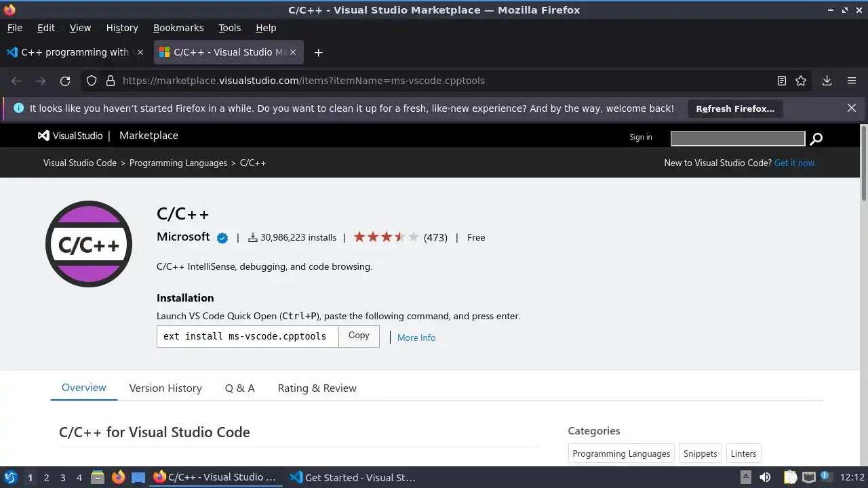The image size is (868, 488).
Task: Select the Overview tab
Action: tap(84, 388)
